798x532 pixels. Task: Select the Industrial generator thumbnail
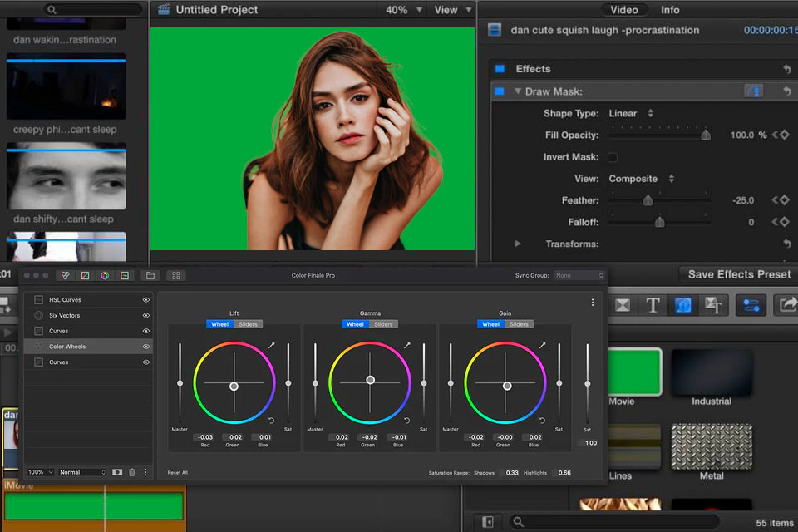(712, 372)
